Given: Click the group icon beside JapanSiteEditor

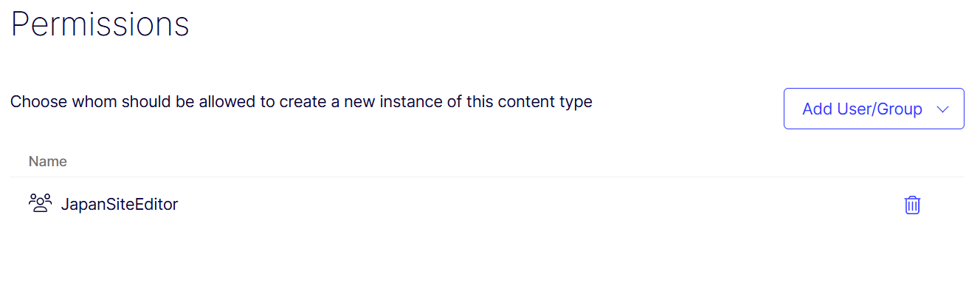Looking at the screenshot, I should (x=40, y=203).
